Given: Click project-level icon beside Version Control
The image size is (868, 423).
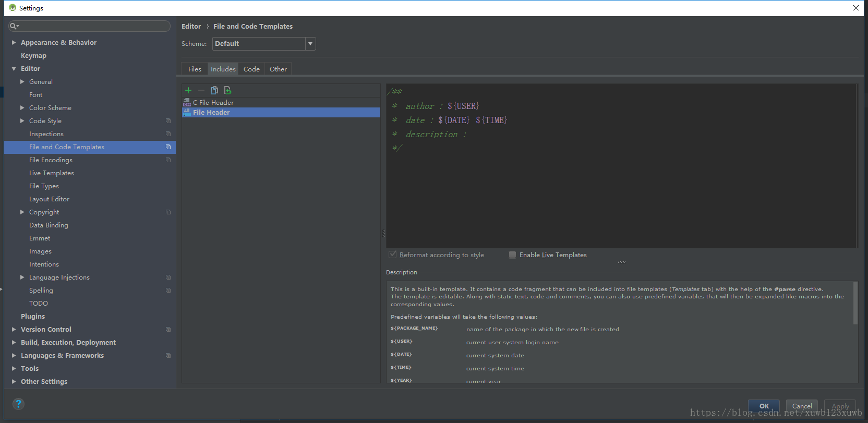Looking at the screenshot, I should point(168,330).
